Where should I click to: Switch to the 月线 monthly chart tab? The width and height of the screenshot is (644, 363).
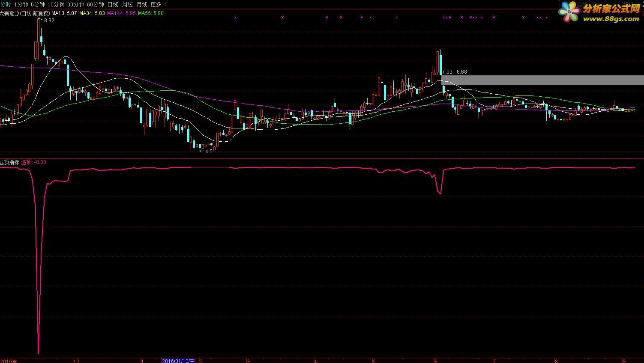[142, 4]
